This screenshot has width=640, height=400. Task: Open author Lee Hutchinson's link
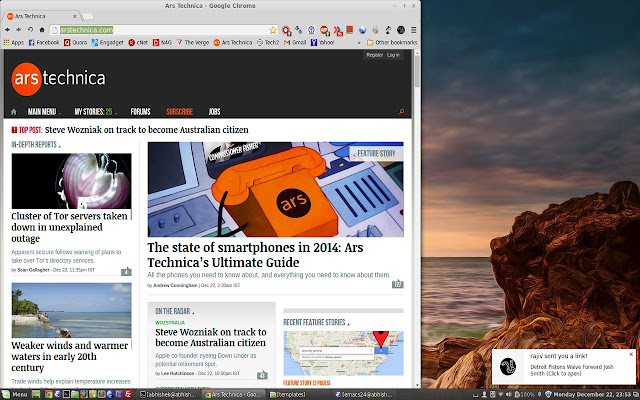(x=178, y=373)
